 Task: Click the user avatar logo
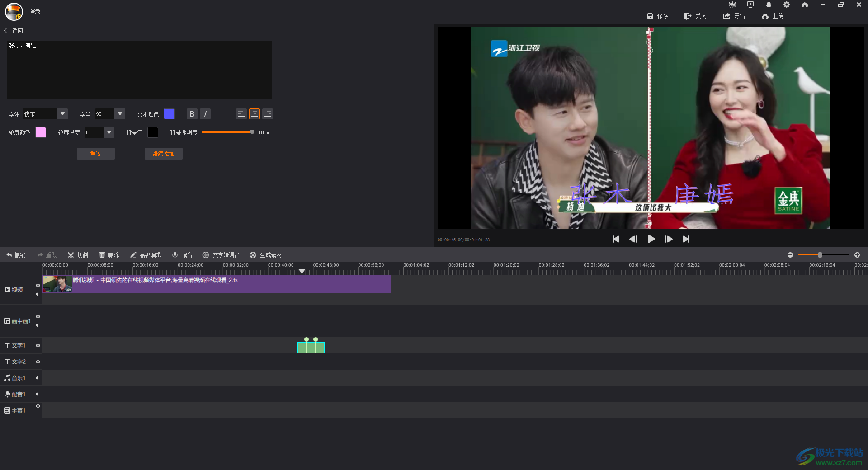[14, 12]
